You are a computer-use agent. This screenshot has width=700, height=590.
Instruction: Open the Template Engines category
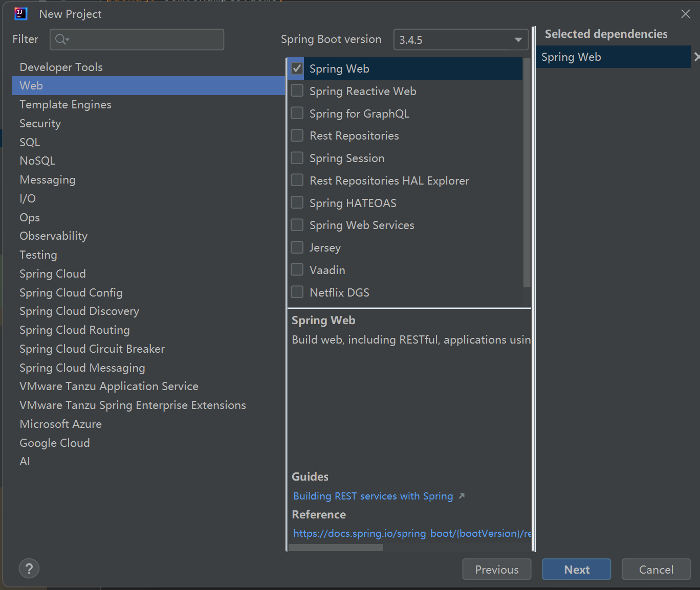pyautogui.click(x=148, y=104)
